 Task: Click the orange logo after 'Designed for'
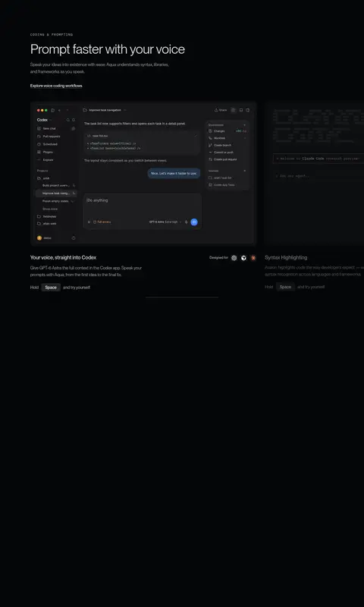click(253, 258)
